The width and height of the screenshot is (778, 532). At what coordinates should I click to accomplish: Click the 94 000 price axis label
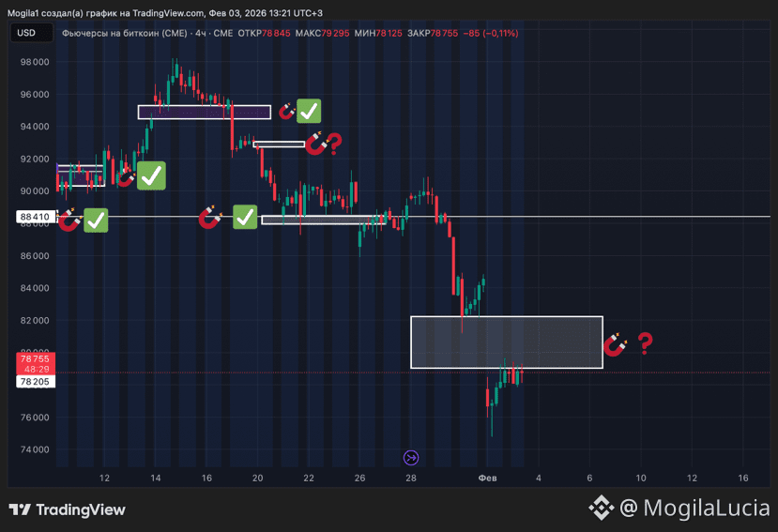[35, 127]
